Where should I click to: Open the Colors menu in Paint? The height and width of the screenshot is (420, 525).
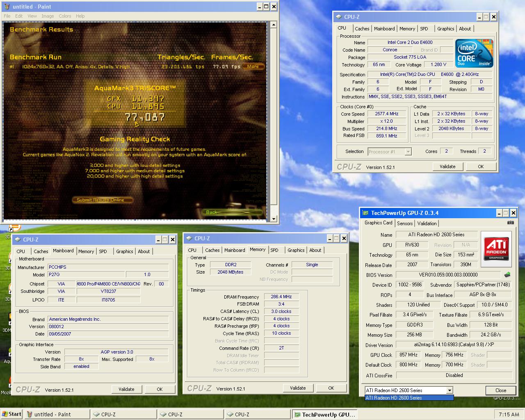point(65,16)
